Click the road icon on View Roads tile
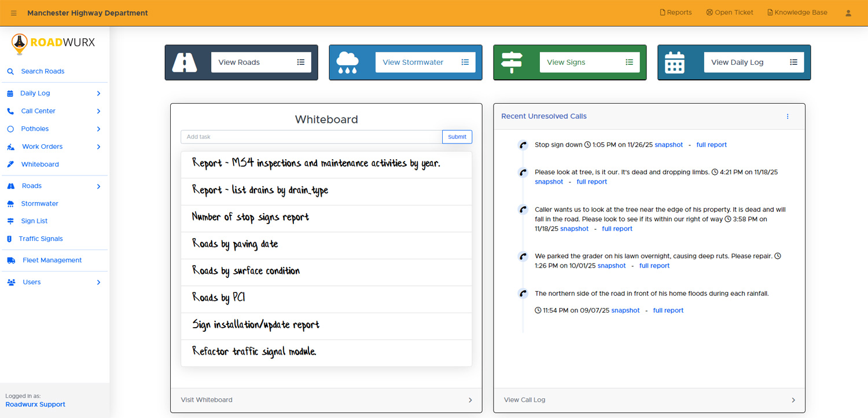 click(185, 63)
